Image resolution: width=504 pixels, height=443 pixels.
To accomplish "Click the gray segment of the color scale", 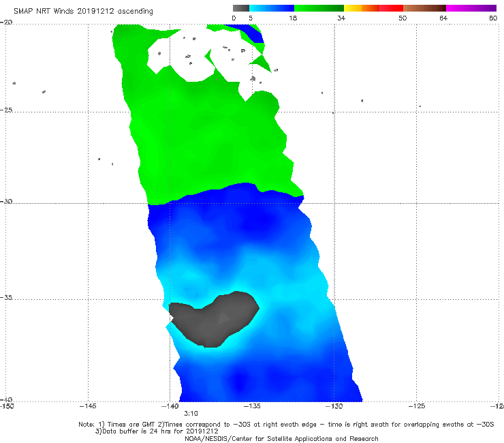I will (241, 8).
